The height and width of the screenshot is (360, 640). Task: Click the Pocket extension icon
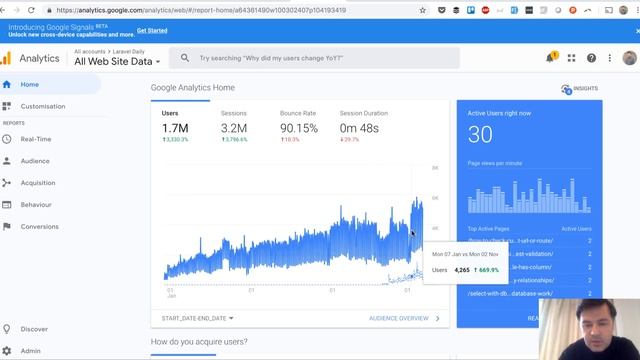point(442,10)
